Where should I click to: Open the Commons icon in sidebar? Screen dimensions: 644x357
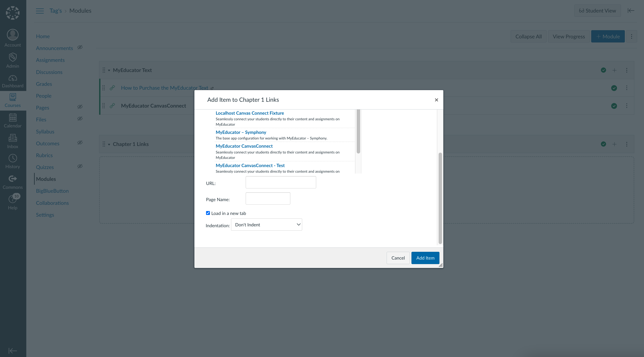click(x=13, y=178)
